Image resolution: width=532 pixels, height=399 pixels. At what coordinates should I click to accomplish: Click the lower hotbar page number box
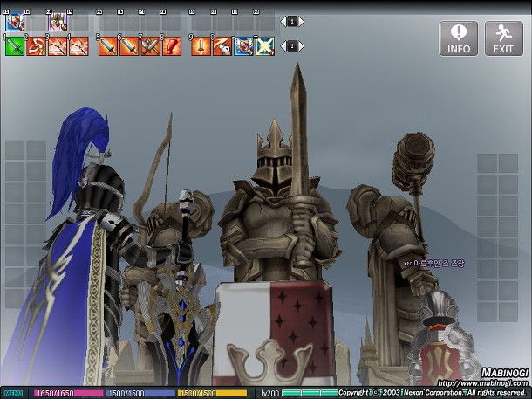292,46
